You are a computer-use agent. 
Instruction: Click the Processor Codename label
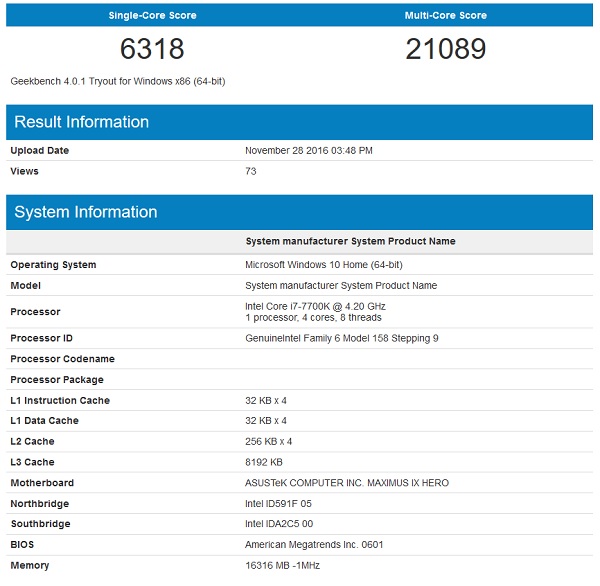[62, 359]
